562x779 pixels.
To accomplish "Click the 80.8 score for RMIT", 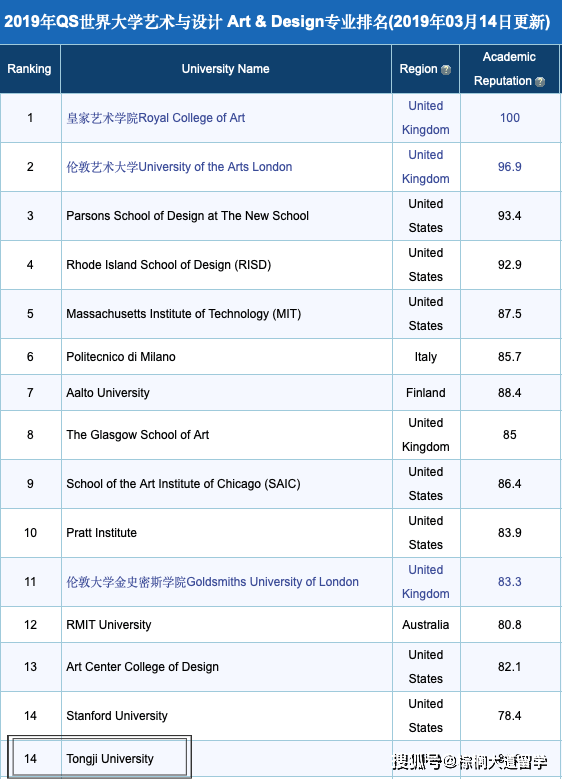I will 509,624.
